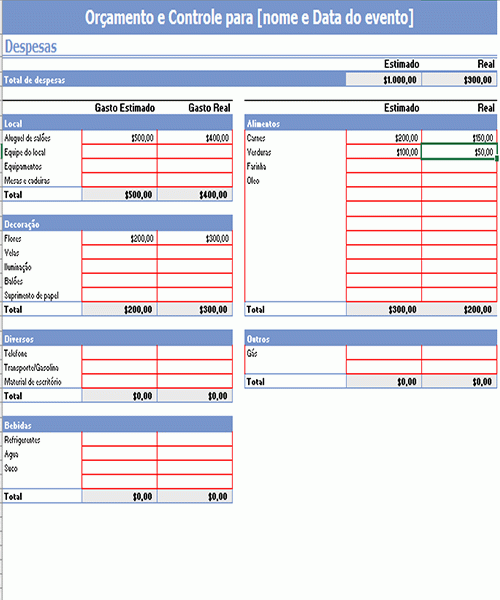Image resolution: width=500 pixels, height=600 pixels.
Task: Select the Aluguel de salões real cost cell
Action: (195, 137)
